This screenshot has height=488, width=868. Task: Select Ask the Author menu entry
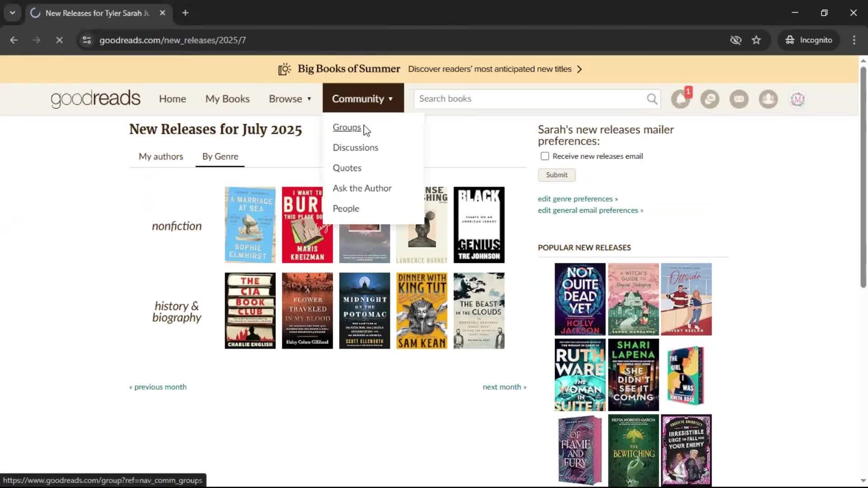point(362,188)
